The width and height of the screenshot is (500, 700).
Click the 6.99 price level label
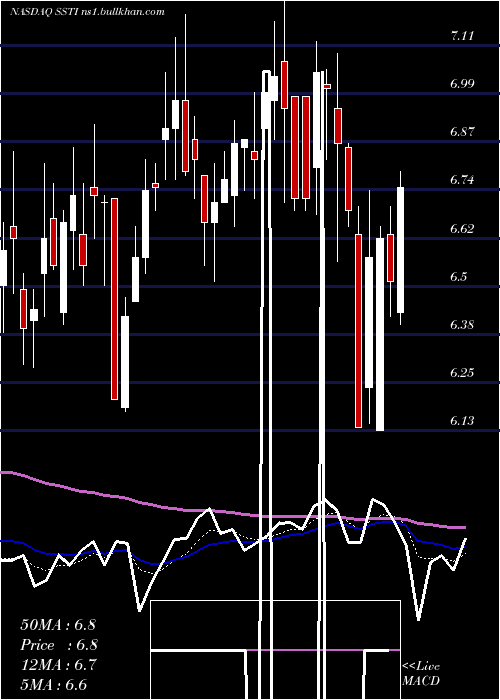[462, 83]
